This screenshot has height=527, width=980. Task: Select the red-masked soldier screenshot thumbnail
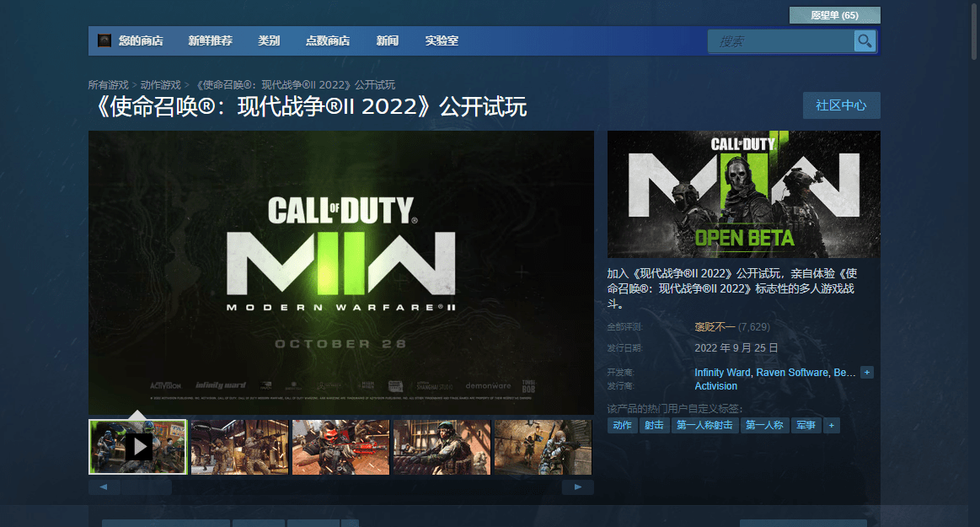[x=340, y=447]
